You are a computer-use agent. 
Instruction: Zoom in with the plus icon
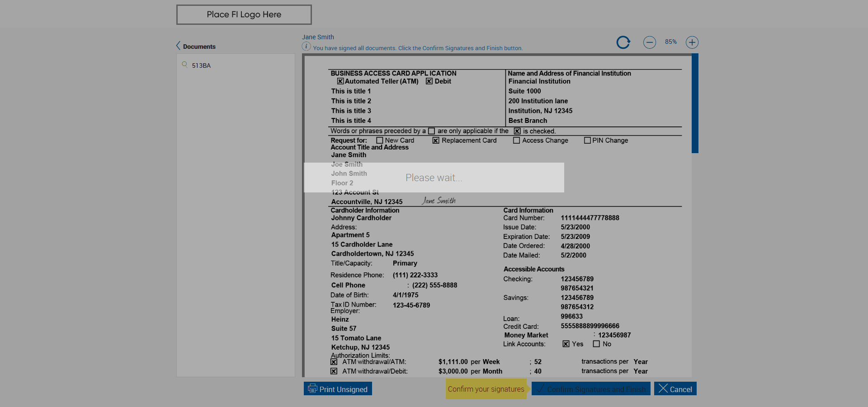692,42
